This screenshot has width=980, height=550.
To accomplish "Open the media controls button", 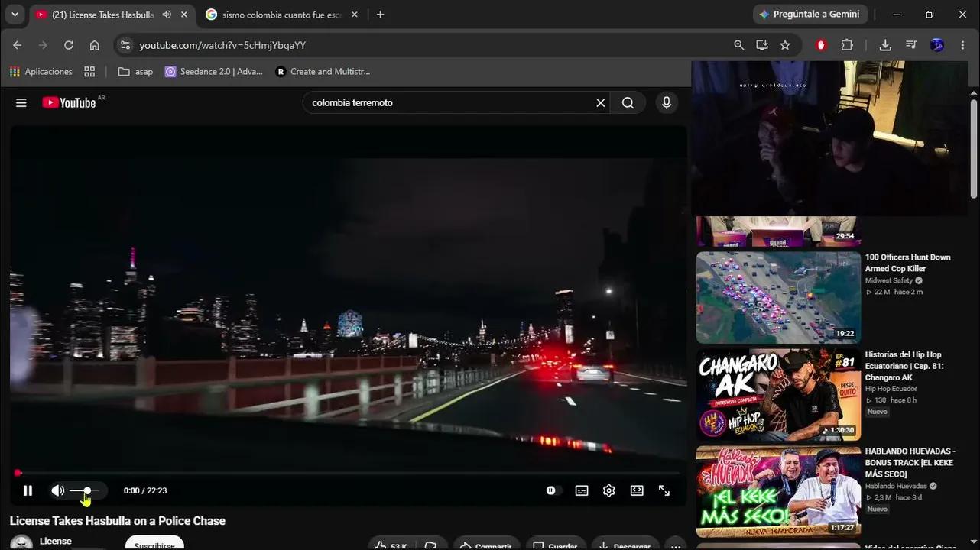I will point(911,45).
